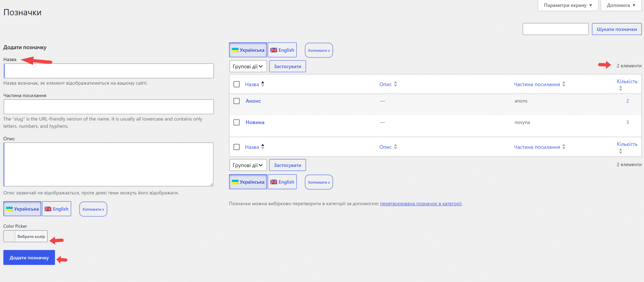Choose English flag button under description field

coord(56,209)
